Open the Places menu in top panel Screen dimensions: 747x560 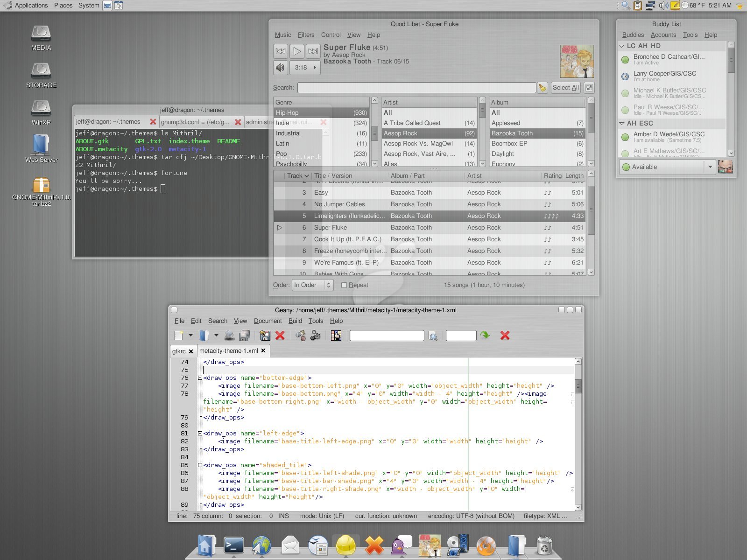[63, 6]
